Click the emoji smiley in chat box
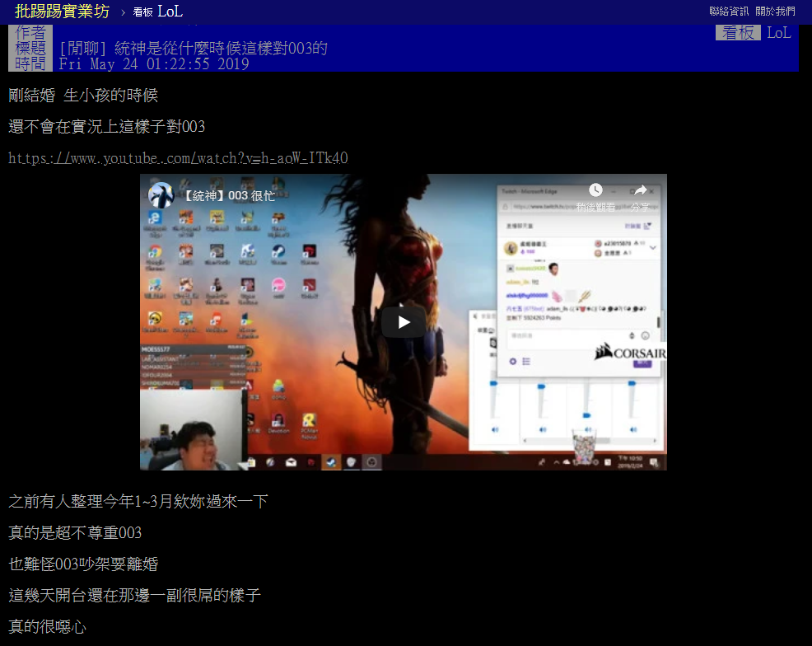Screen dimensions: 812x646 pyautogui.click(x=645, y=335)
